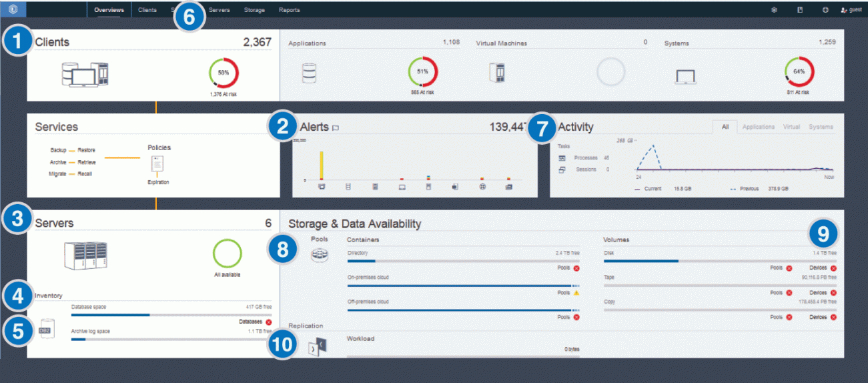Click the Replication arrows icon
The width and height of the screenshot is (868, 383).
(317, 346)
